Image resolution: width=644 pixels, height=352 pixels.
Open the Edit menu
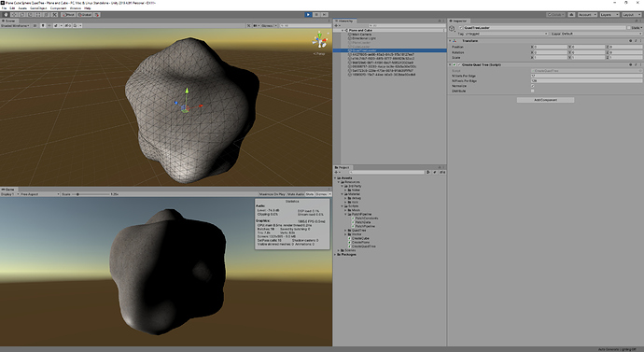click(13, 8)
